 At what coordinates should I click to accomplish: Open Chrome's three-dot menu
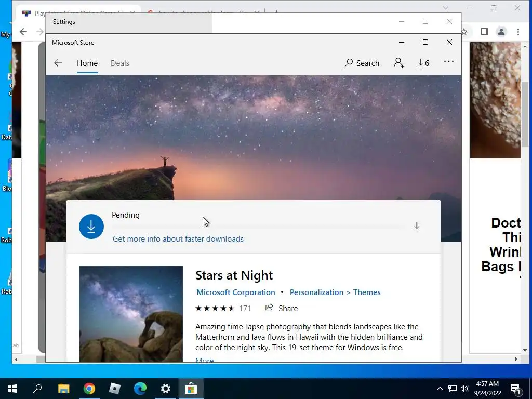click(518, 32)
